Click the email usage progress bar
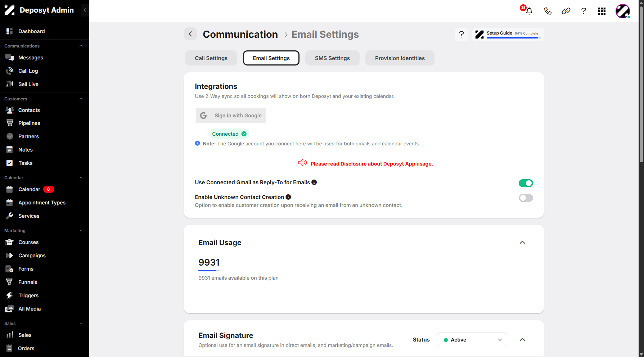The height and width of the screenshot is (357, 644). coord(209,271)
